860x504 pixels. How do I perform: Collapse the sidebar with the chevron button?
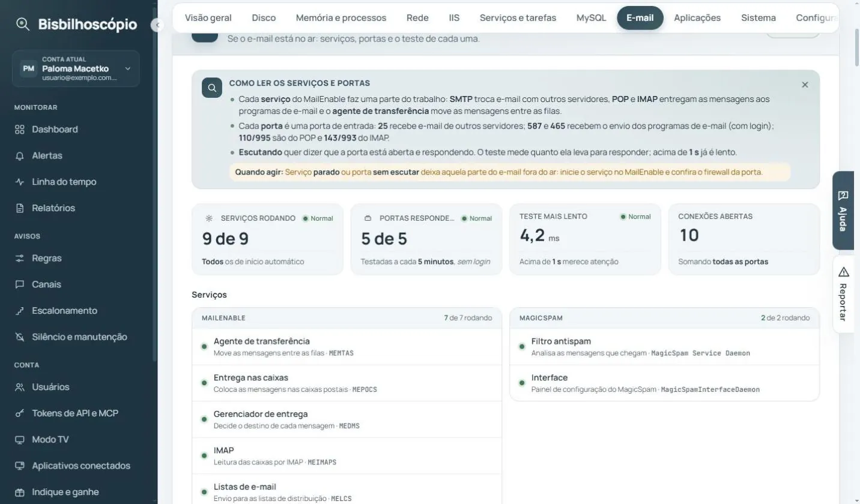[x=157, y=25]
